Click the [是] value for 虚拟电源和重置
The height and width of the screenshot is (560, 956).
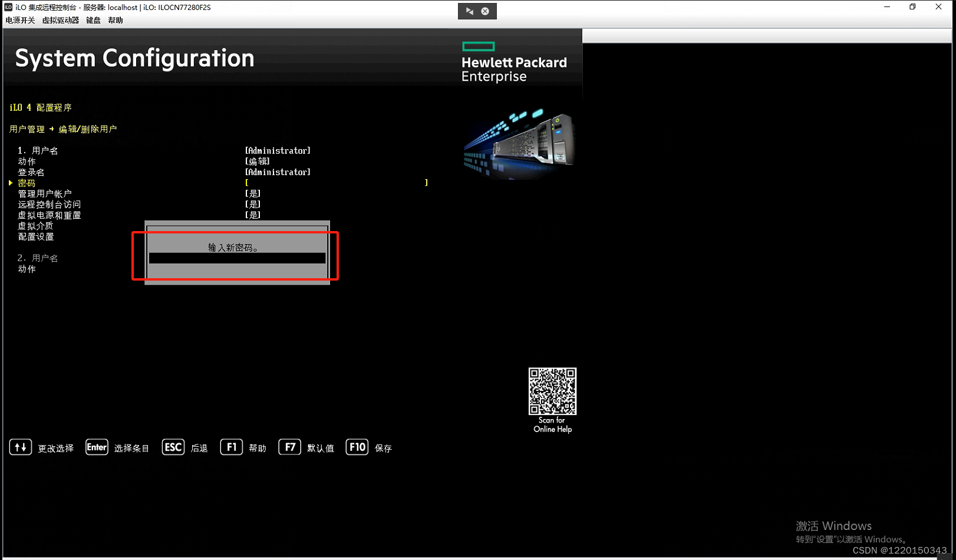click(253, 215)
